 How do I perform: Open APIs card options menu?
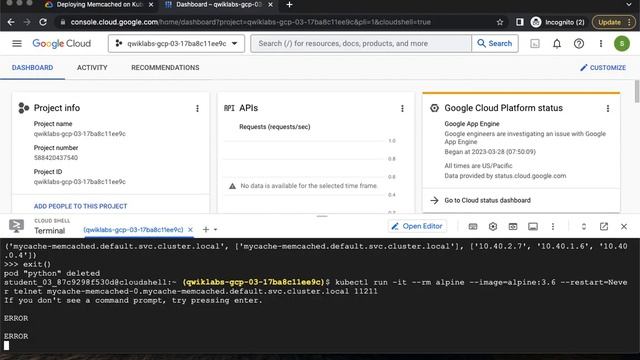point(402,108)
